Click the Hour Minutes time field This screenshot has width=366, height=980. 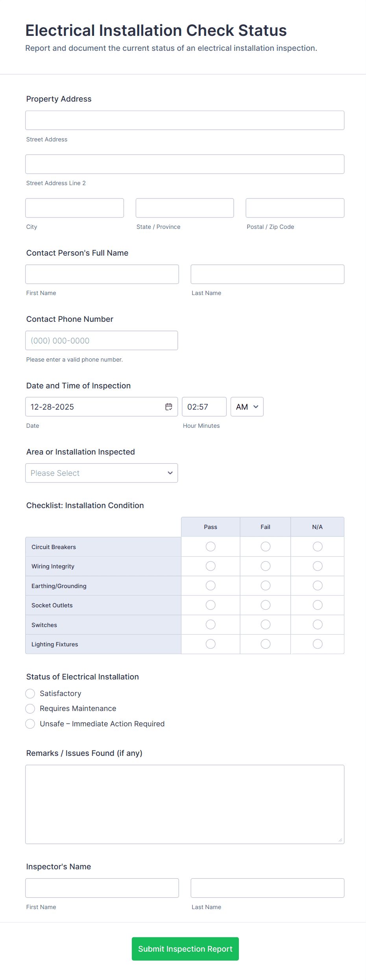click(x=204, y=406)
